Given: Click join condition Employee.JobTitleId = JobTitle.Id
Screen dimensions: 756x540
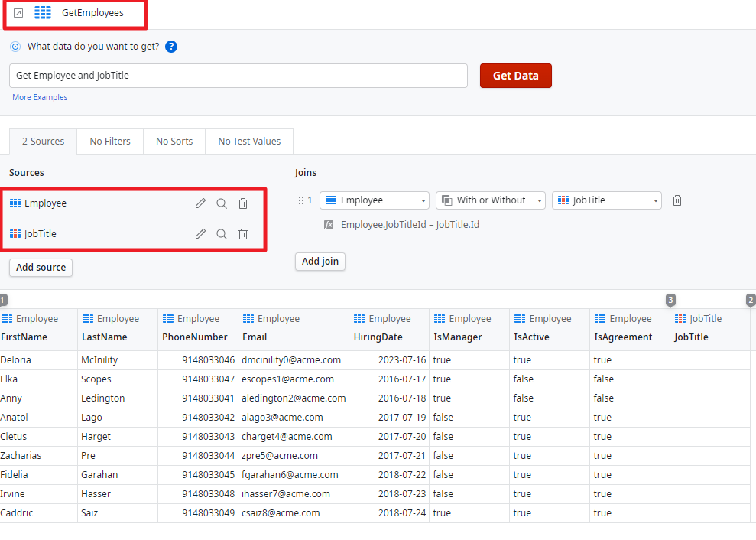Looking at the screenshot, I should click(x=410, y=225).
